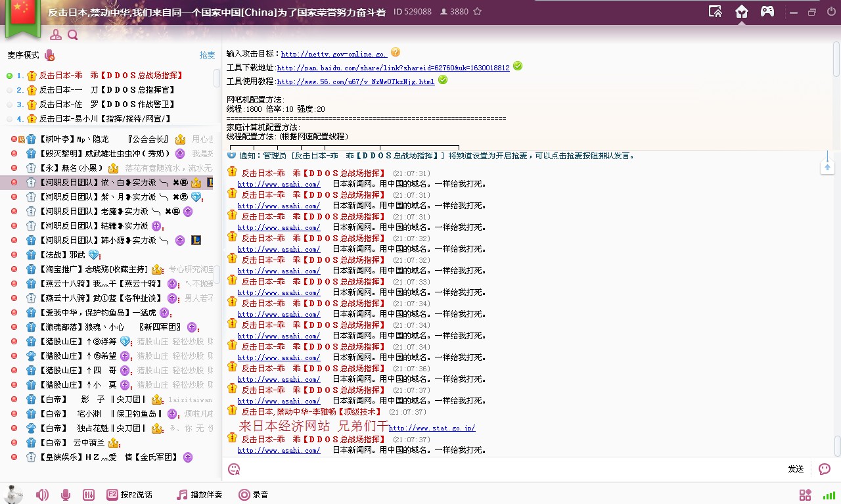The height and width of the screenshot is (504, 841).
Task: Open the channel user search icon
Action: pyautogui.click(x=72, y=35)
